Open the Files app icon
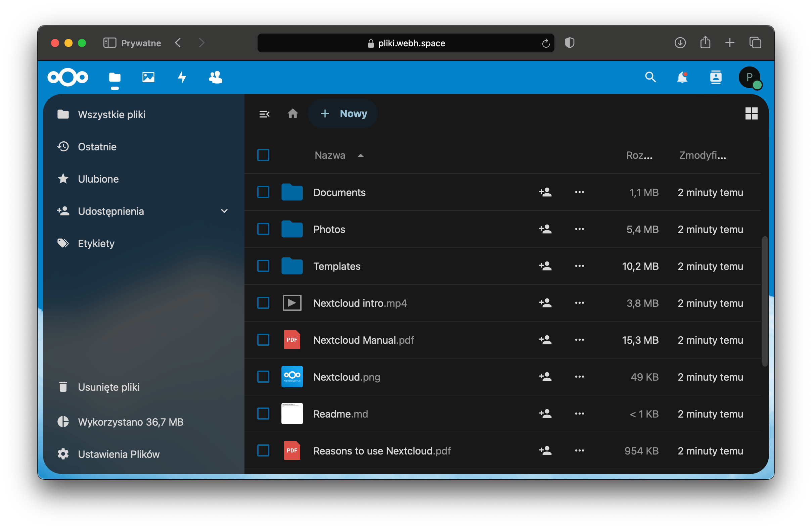Screen dimensions: 812x529 coord(115,78)
